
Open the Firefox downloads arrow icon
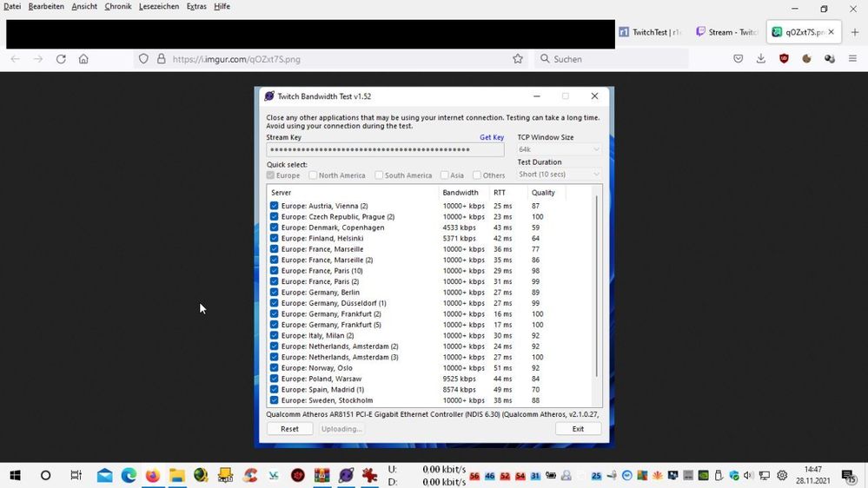pos(761,59)
